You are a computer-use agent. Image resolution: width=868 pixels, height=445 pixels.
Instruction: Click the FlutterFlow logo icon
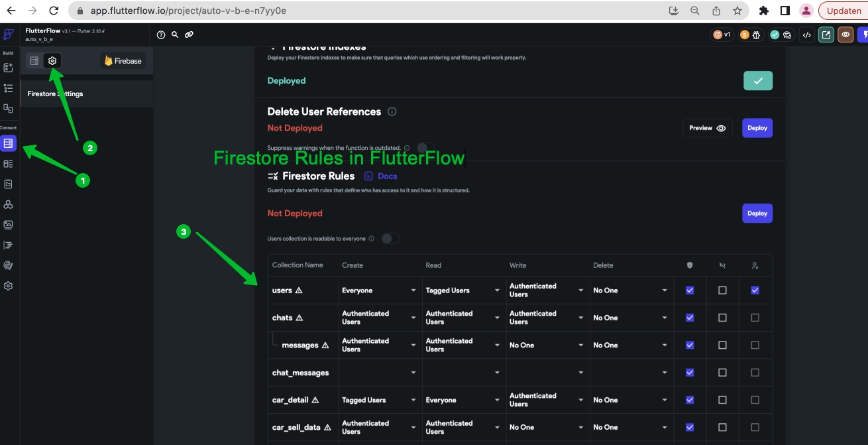(x=8, y=34)
